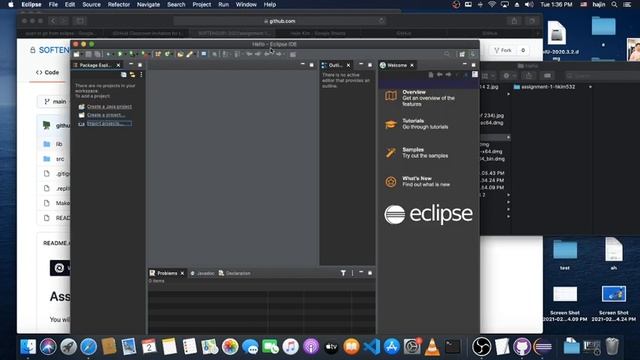640x360 pixels.
Task: Click 'Create a project...' link
Action: (106, 115)
